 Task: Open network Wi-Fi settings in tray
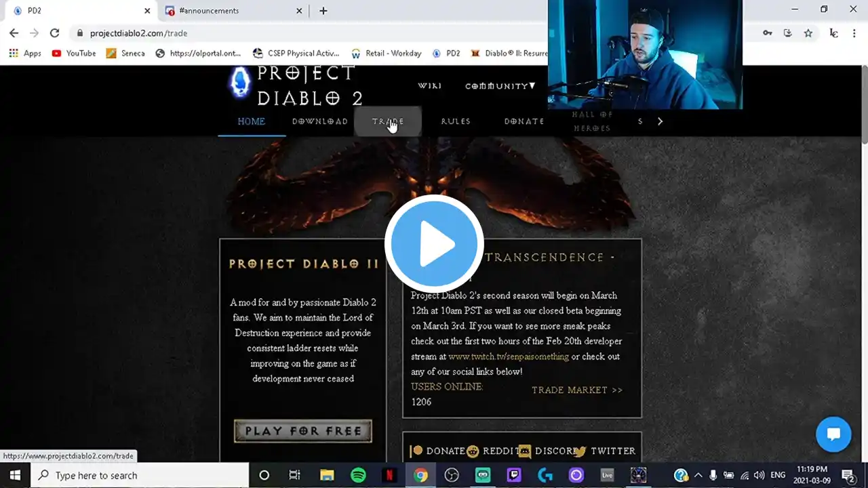tap(744, 475)
